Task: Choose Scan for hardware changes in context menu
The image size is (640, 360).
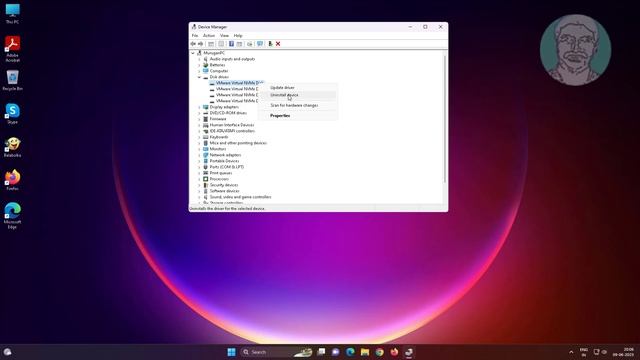Action: pos(298,105)
